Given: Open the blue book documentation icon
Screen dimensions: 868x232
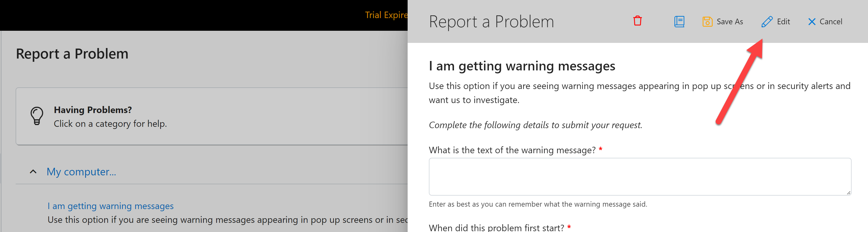Looking at the screenshot, I should [679, 22].
